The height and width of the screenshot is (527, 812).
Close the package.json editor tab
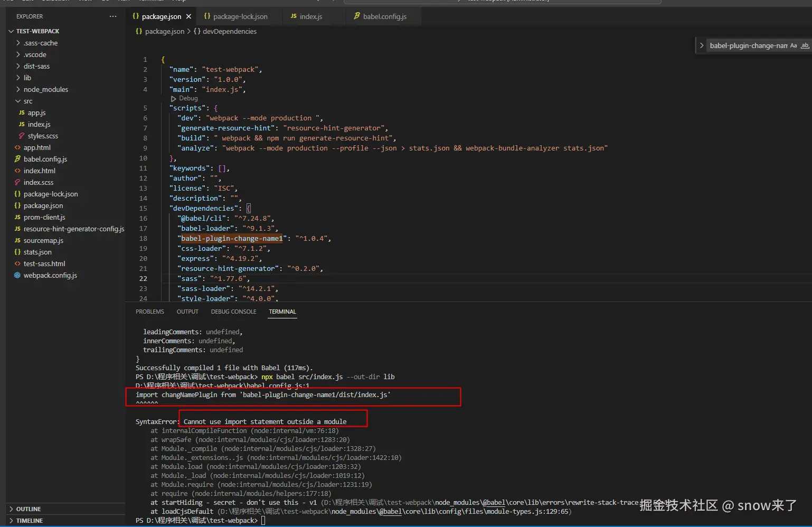pyautogui.click(x=188, y=16)
